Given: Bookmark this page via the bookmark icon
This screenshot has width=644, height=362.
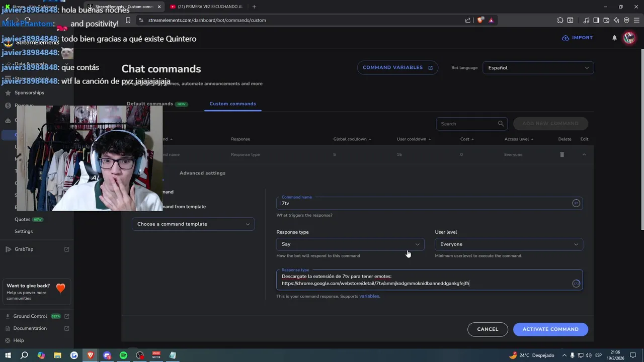Looking at the screenshot, I should (128, 20).
